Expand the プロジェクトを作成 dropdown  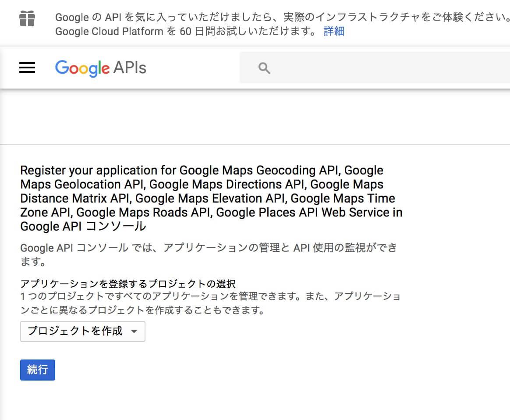83,331
